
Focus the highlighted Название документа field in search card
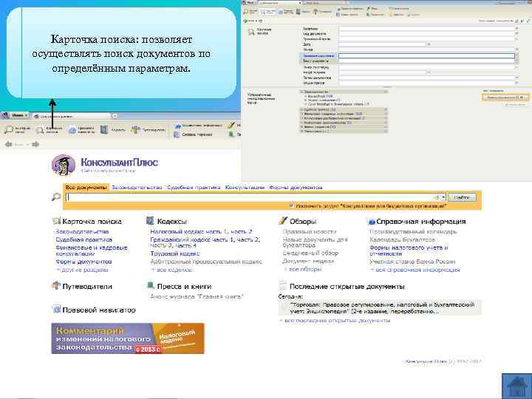point(427,56)
